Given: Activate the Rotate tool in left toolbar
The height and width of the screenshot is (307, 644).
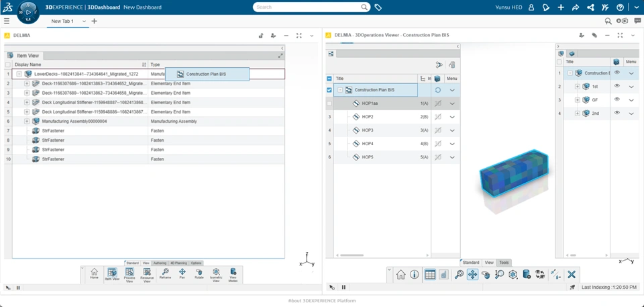Looking at the screenshot, I should coord(199,274).
